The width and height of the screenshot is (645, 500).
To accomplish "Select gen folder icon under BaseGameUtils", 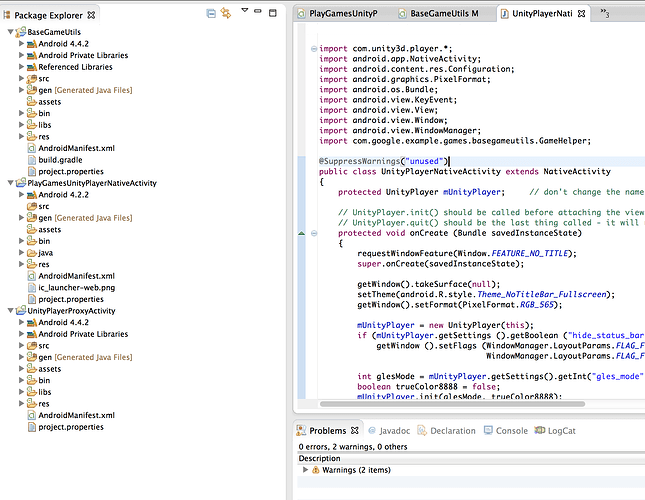I will tap(32, 90).
